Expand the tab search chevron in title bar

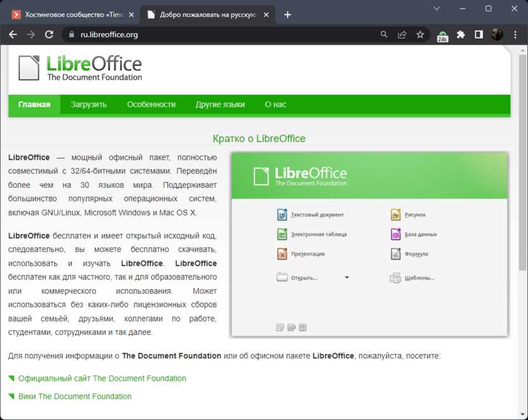tap(437, 8)
